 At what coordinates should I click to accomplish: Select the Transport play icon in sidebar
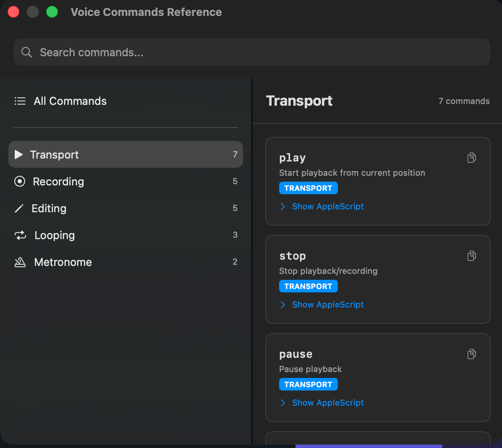click(18, 154)
